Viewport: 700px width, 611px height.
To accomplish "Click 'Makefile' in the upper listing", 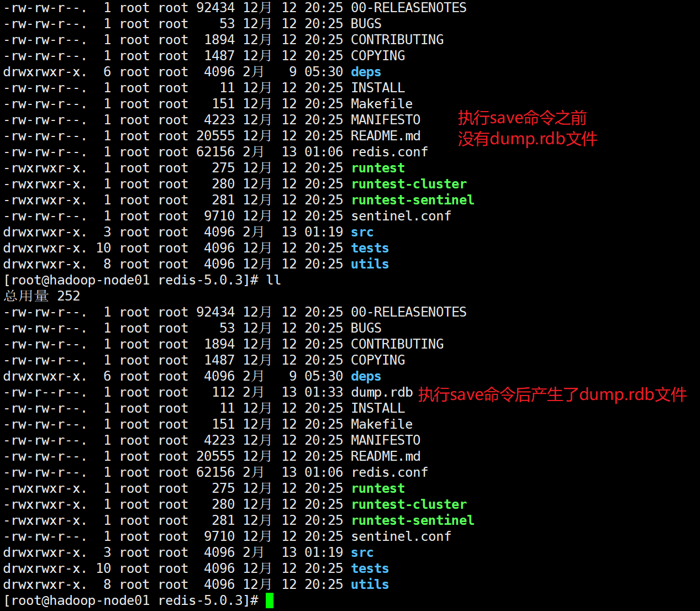I will tap(382, 104).
